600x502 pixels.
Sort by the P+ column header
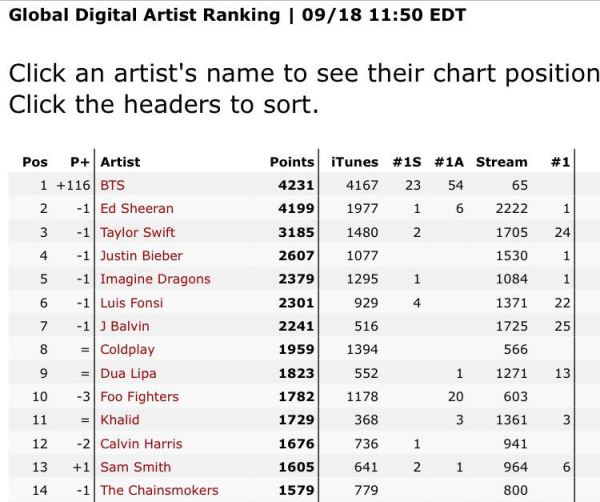pyautogui.click(x=80, y=162)
